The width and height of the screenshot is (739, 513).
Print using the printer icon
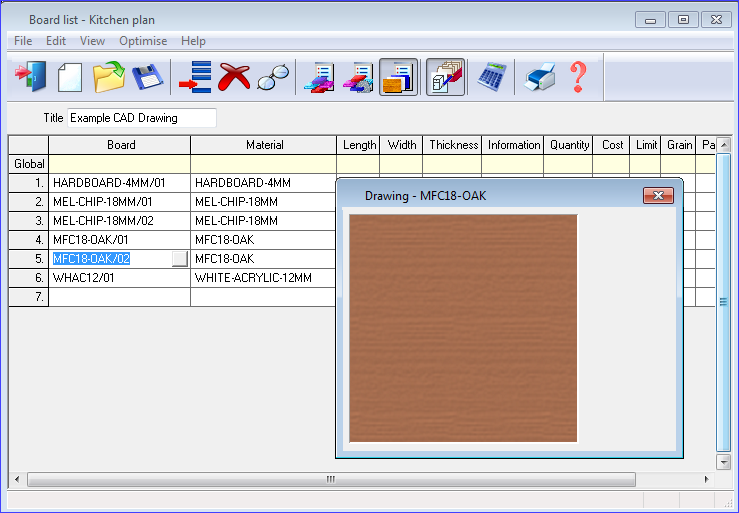click(540, 77)
